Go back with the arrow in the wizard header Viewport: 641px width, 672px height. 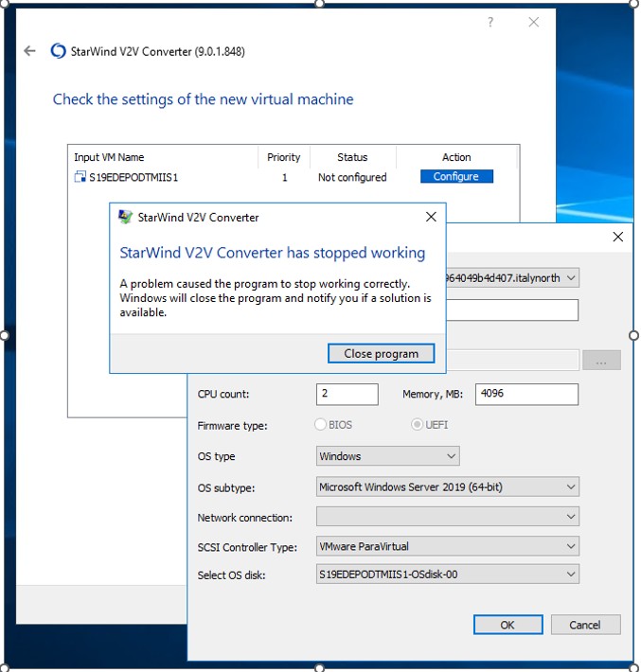click(29, 51)
